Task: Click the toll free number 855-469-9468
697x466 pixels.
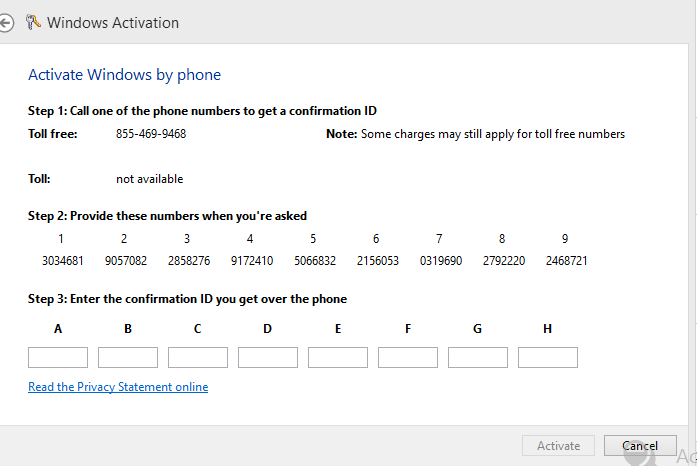Action: point(151,134)
